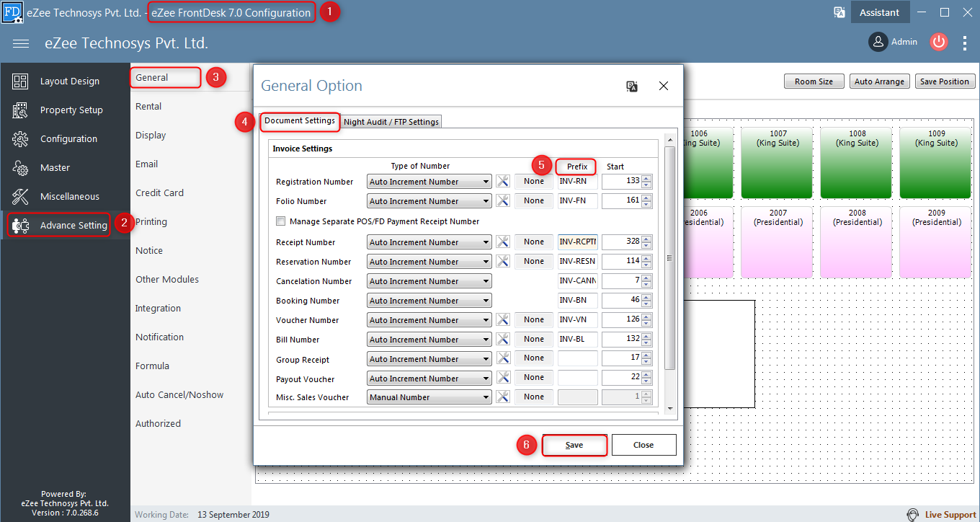The height and width of the screenshot is (522, 980).
Task: Click the Master sidebar icon
Action: [20, 168]
